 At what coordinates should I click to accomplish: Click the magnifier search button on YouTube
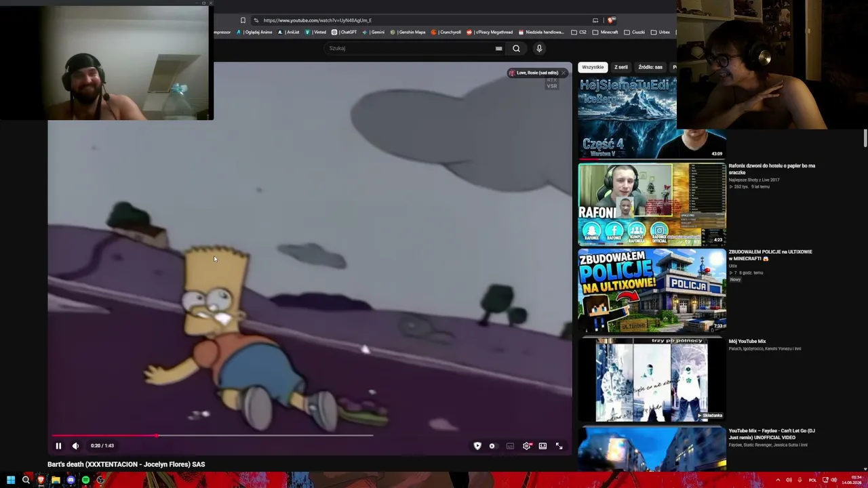coord(516,48)
